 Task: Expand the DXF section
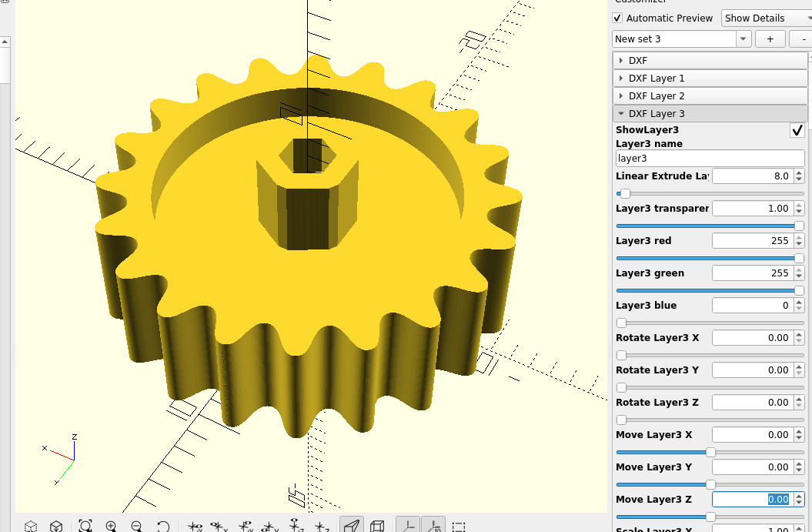click(x=710, y=61)
